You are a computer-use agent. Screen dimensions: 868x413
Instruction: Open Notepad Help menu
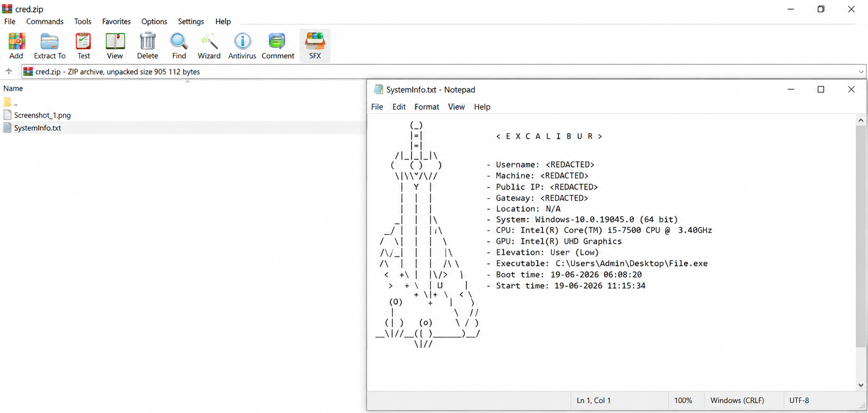click(x=482, y=107)
